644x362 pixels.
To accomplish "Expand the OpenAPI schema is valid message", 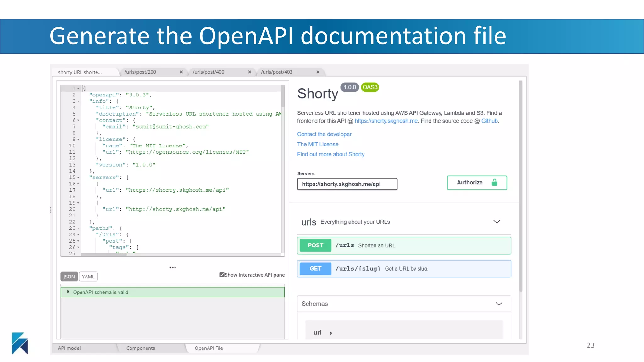I will 68,292.
